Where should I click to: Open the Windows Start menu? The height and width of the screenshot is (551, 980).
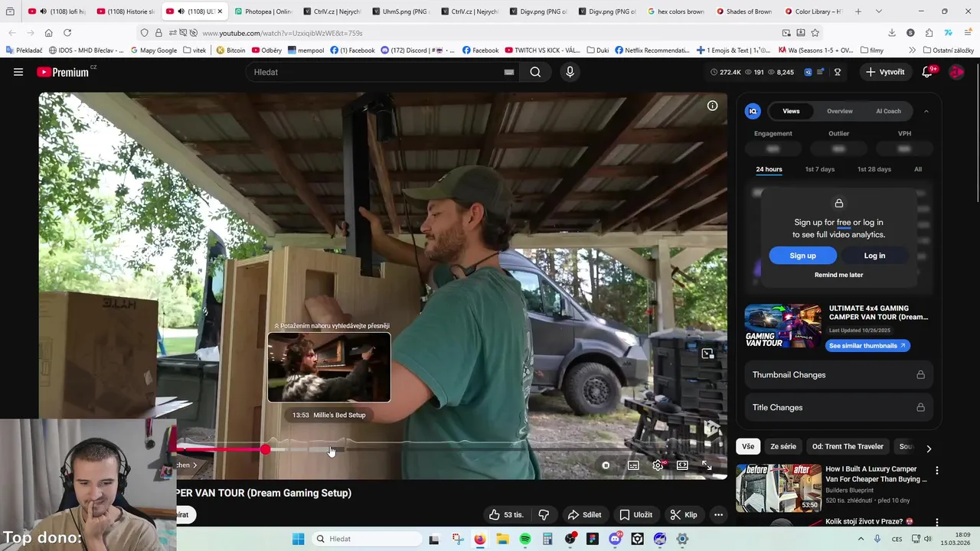(298, 539)
